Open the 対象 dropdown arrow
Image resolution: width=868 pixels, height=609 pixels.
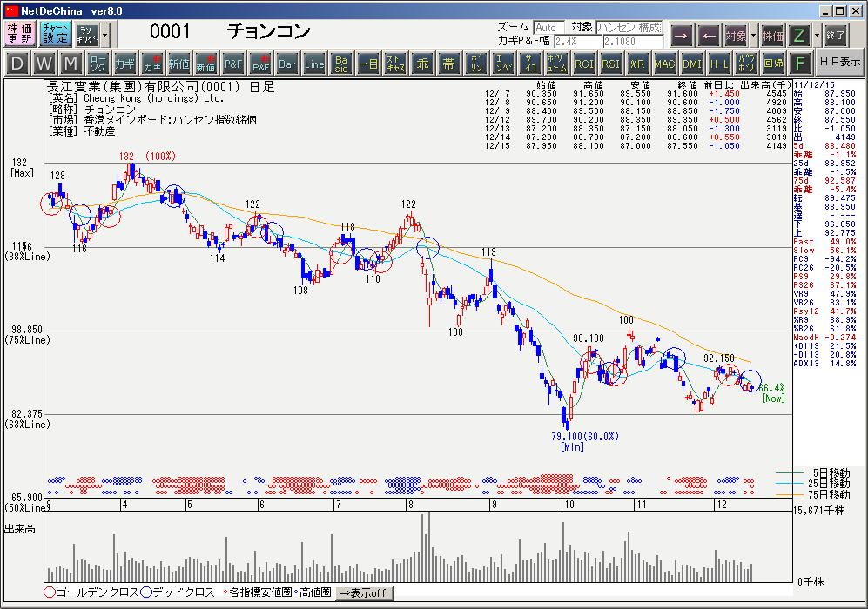point(753,35)
